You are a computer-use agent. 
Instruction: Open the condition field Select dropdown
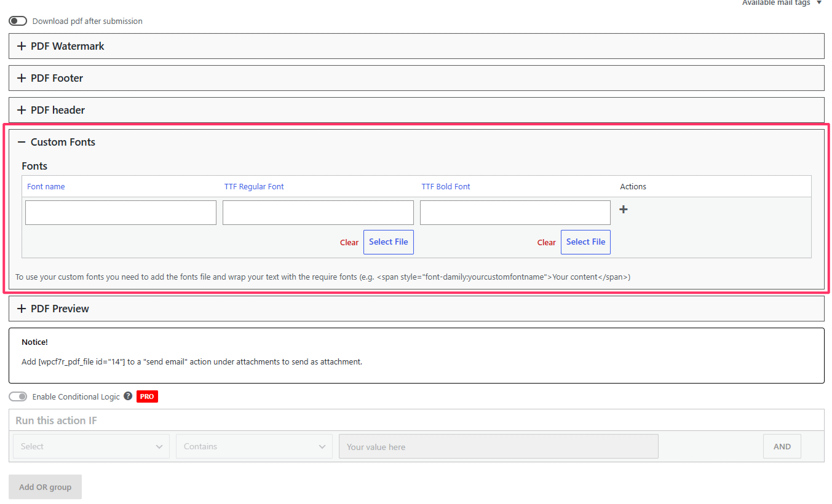coord(91,447)
